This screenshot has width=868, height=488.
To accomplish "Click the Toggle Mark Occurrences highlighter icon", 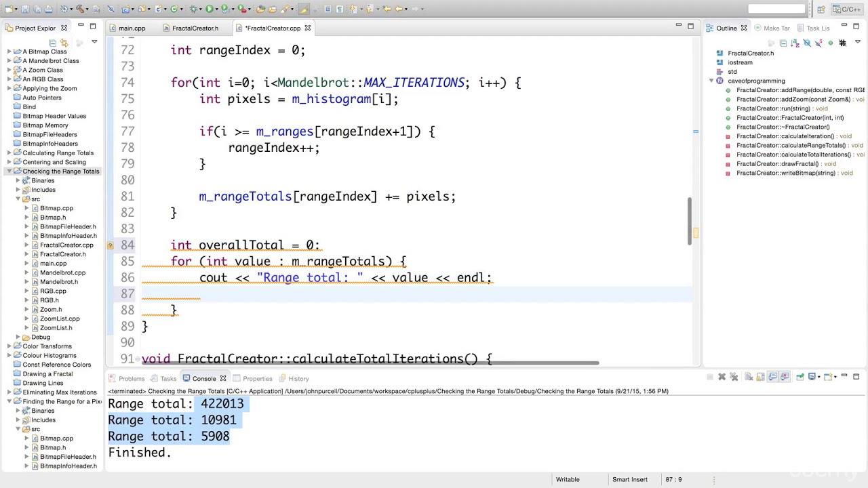I will click(303, 9).
